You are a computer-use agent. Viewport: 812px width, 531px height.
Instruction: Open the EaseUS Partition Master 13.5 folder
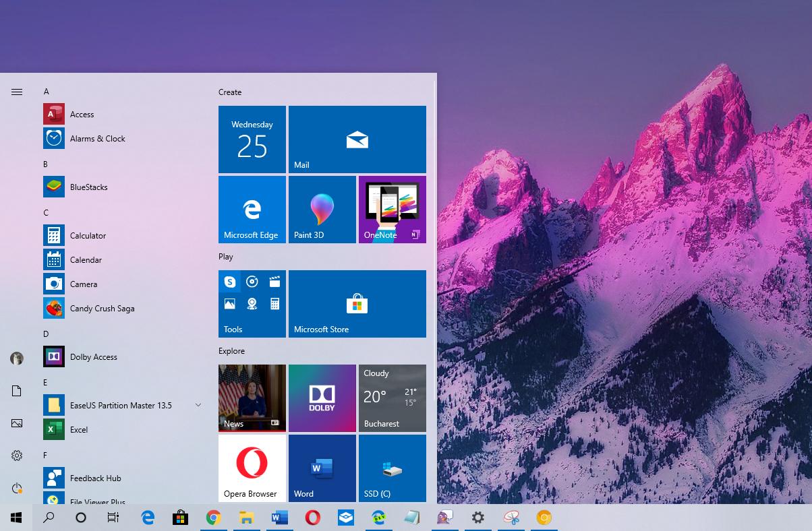pyautogui.click(x=121, y=406)
